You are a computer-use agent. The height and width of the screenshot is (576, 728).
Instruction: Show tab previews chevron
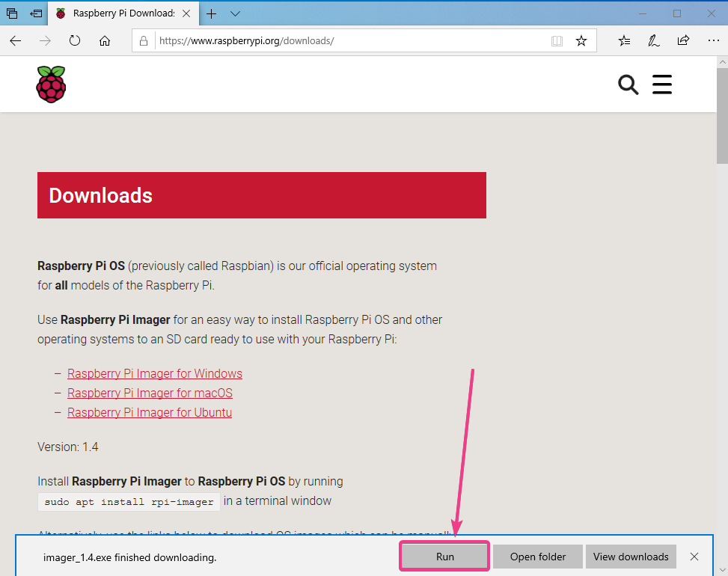click(236, 14)
